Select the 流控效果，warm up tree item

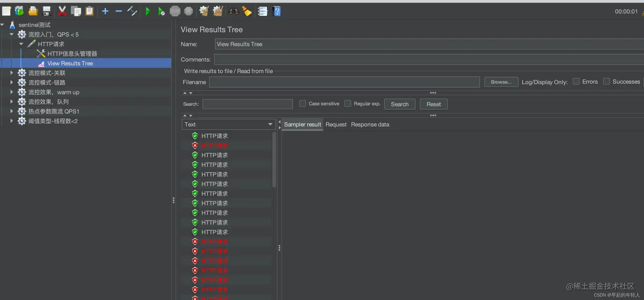[x=54, y=92]
